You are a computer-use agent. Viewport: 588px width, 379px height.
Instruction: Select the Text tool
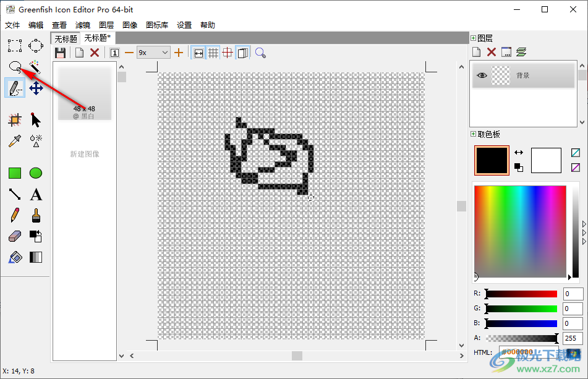(35, 194)
